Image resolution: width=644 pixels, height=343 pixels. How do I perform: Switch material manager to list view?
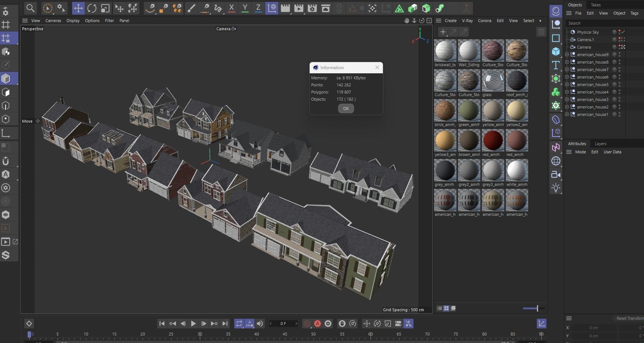click(x=440, y=309)
